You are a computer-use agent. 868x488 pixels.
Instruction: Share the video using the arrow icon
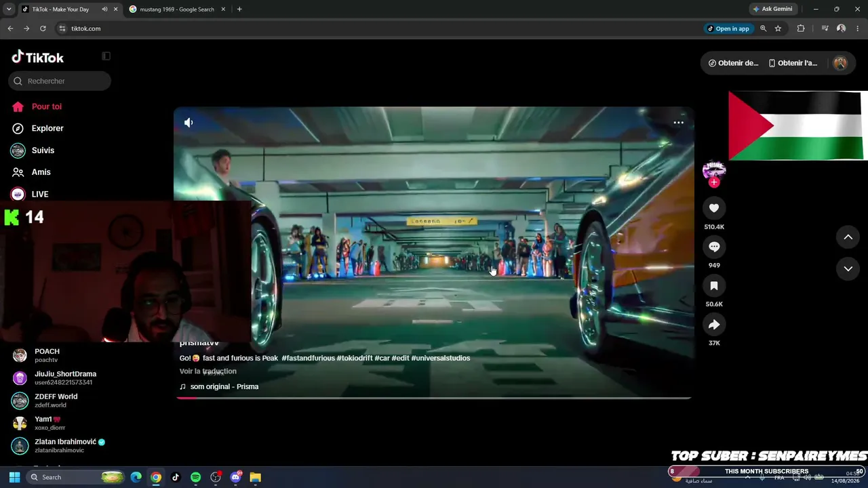click(714, 325)
